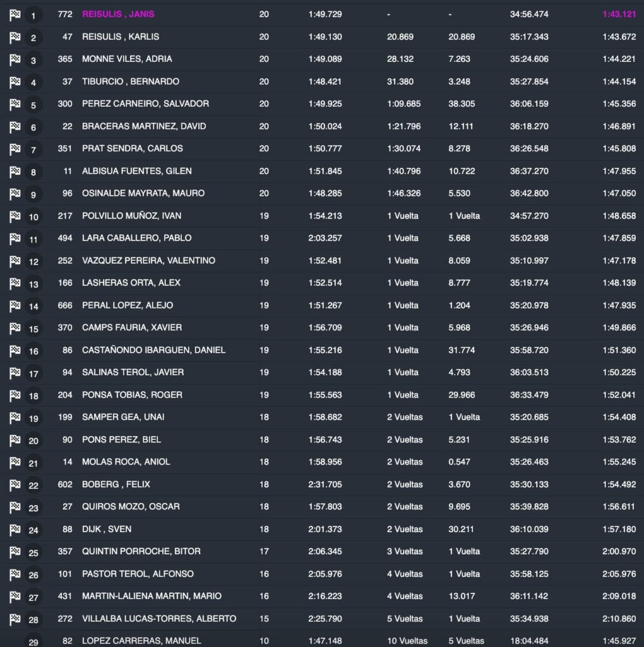Click the position 1 number badge

[33, 16]
